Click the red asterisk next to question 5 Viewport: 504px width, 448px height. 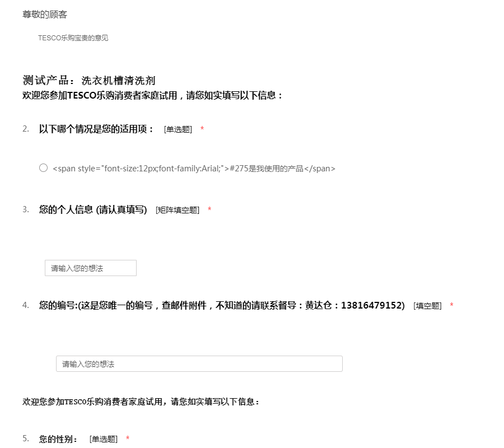128,439
